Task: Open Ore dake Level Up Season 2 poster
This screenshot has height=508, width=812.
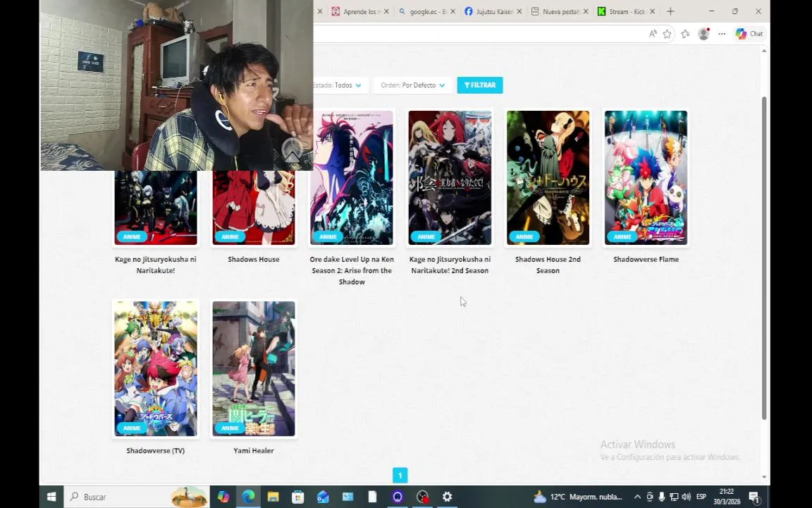Action: click(x=352, y=177)
